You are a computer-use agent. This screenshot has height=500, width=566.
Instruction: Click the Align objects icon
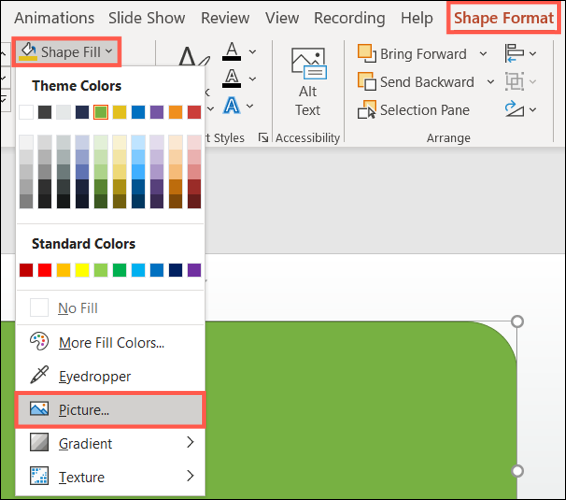pyautogui.click(x=514, y=53)
